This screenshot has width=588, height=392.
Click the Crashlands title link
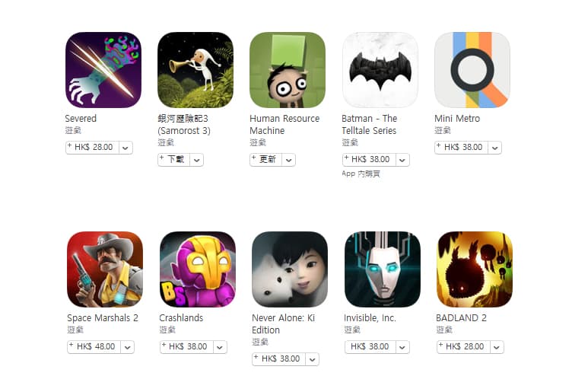point(181,318)
